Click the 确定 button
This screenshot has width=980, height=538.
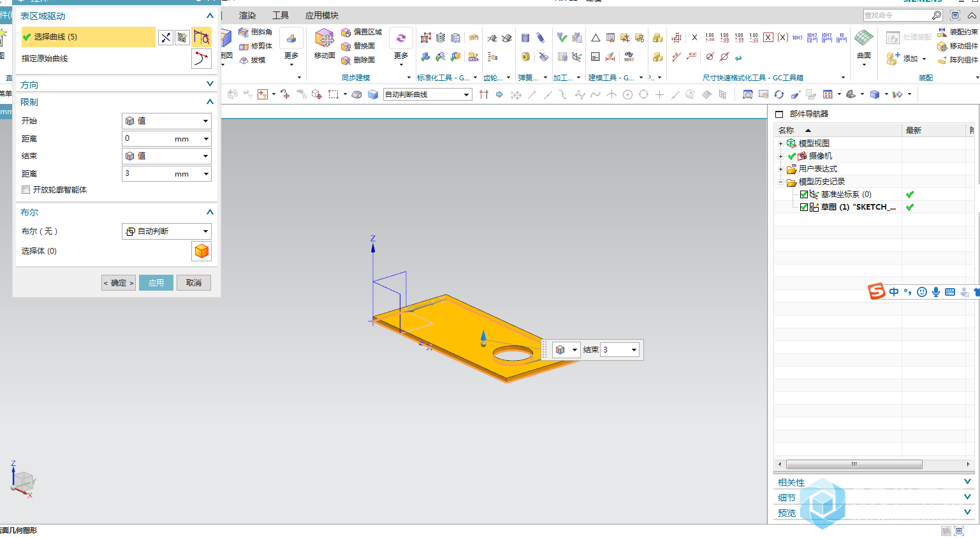[x=119, y=283]
